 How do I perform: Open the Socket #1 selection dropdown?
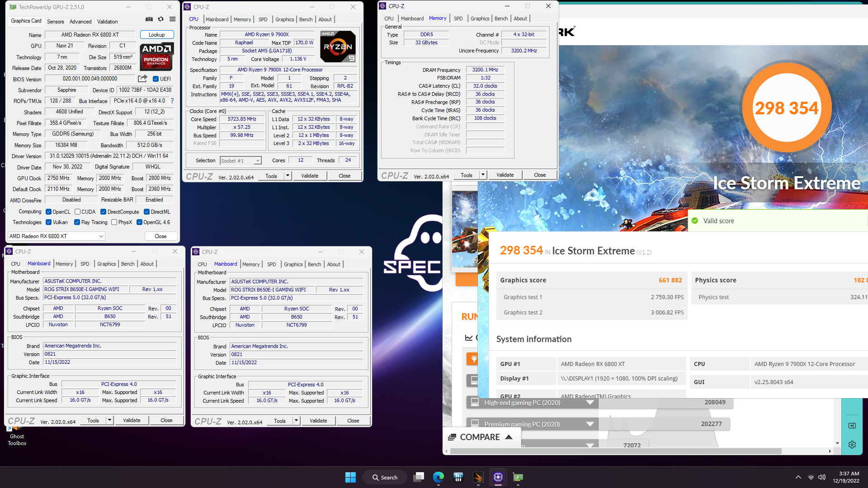pos(241,161)
